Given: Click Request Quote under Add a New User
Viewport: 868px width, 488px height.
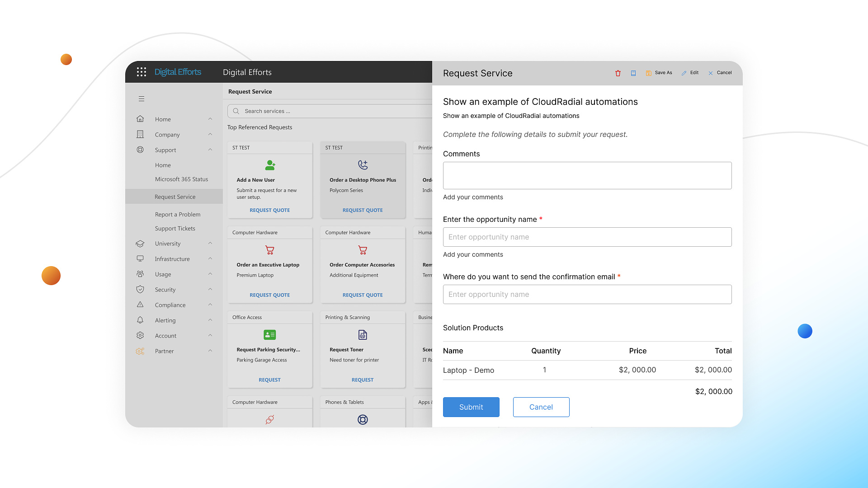Looking at the screenshot, I should point(270,210).
